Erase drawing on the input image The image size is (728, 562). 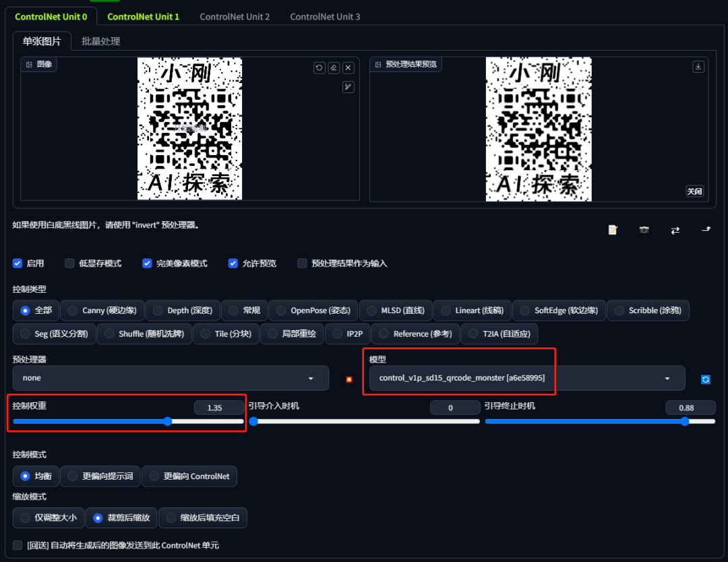pos(334,68)
